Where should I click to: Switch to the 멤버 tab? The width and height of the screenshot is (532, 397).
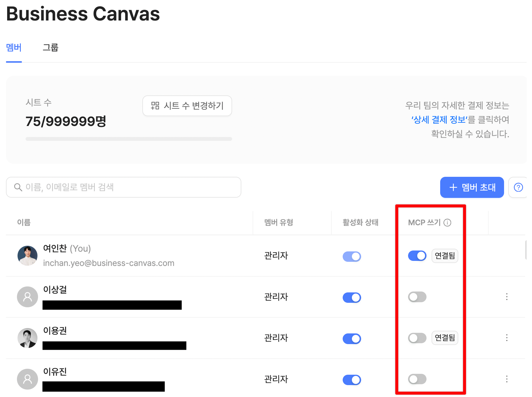point(14,48)
